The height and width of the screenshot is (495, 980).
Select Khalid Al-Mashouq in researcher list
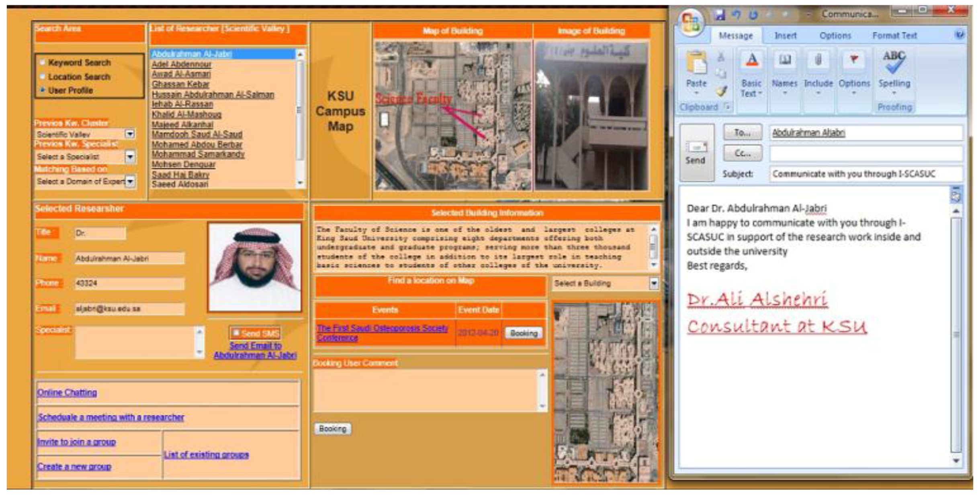pyautogui.click(x=186, y=114)
